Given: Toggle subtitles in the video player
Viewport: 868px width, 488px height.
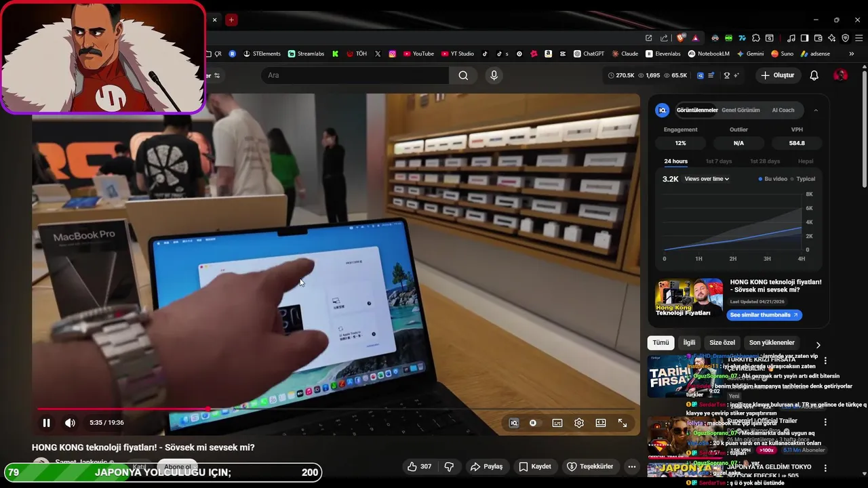Looking at the screenshot, I should click(557, 423).
